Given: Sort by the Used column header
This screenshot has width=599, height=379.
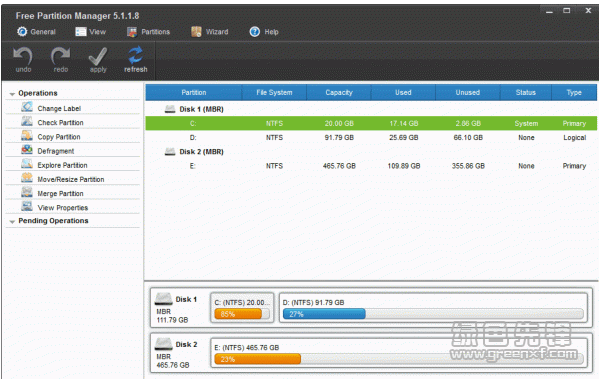Looking at the screenshot, I should pyautogui.click(x=403, y=92).
